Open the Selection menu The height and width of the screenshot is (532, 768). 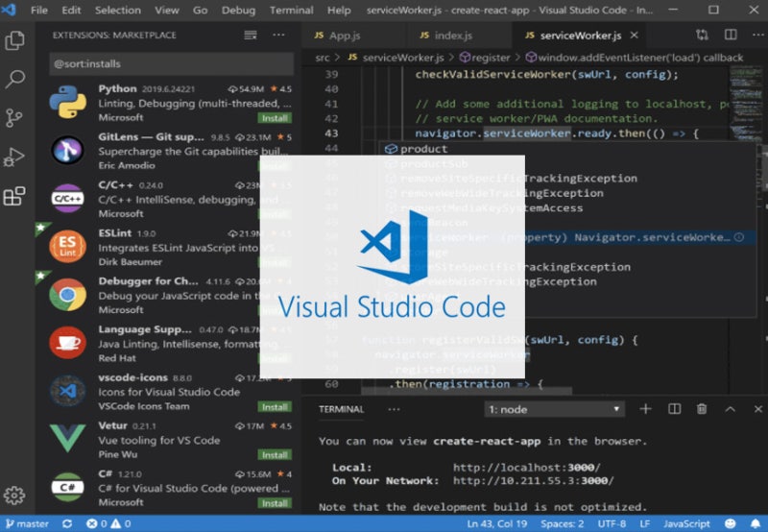coord(117,10)
